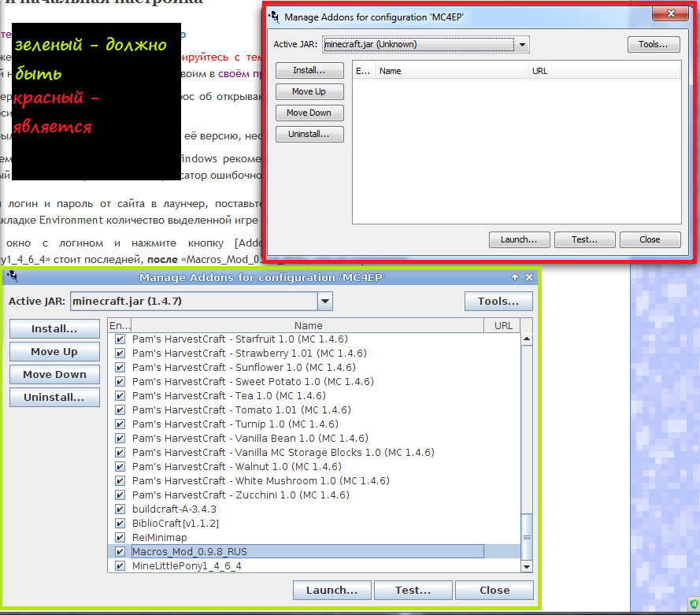Image resolution: width=700 pixels, height=615 pixels.
Task: Select the Macros_Mod_0.9.8_RUS row text
Action: tap(189, 552)
